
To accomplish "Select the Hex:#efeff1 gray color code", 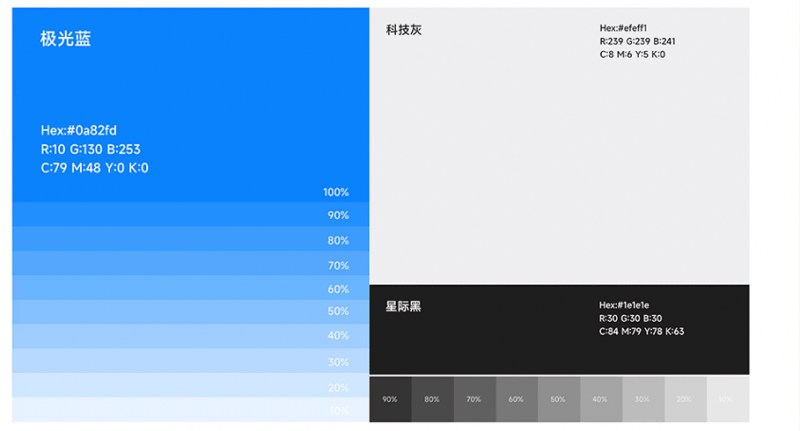I will click(x=623, y=28).
